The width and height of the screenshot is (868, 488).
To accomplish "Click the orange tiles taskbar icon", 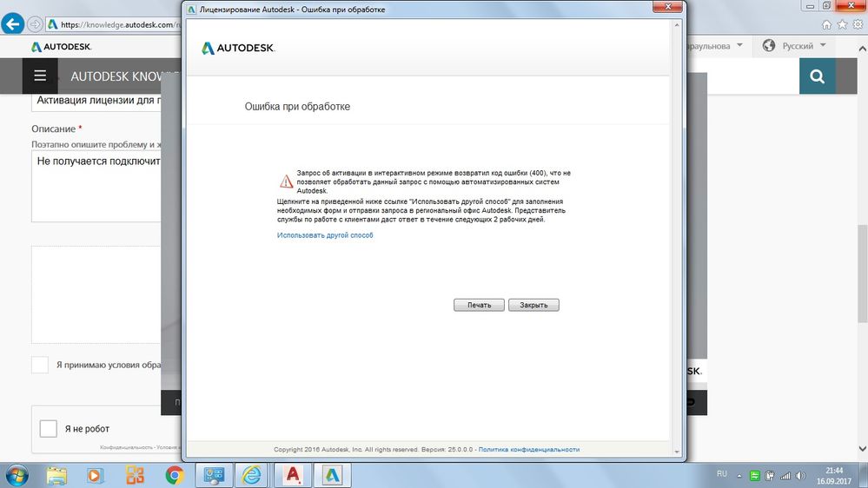I will 135,475.
